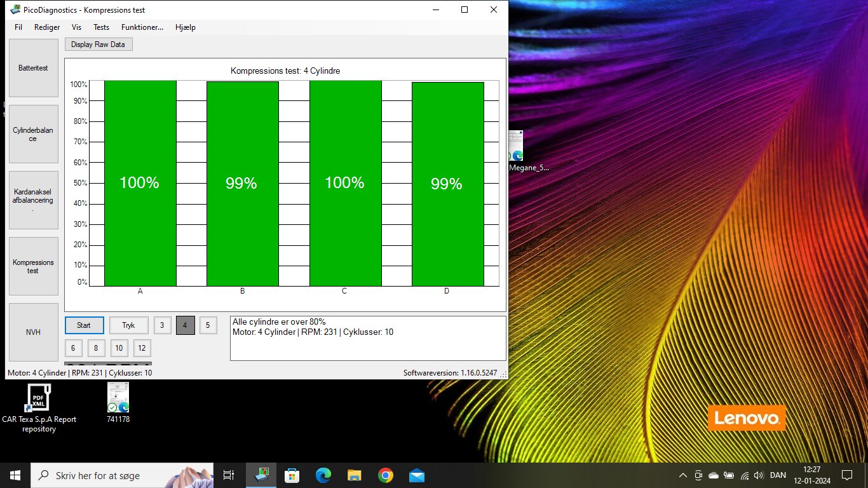Image resolution: width=868 pixels, height=488 pixels.
Task: Choose 12 cylinder count
Action: pyautogui.click(x=142, y=348)
